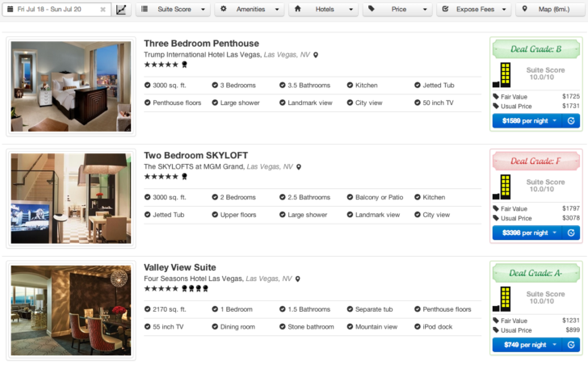The height and width of the screenshot is (365, 588).
Task: Open the Two Bedroom SKYLOFT title
Action: tap(195, 156)
